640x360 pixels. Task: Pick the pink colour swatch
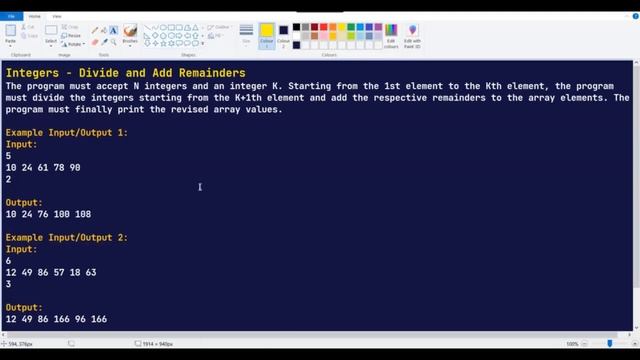coord(324,36)
